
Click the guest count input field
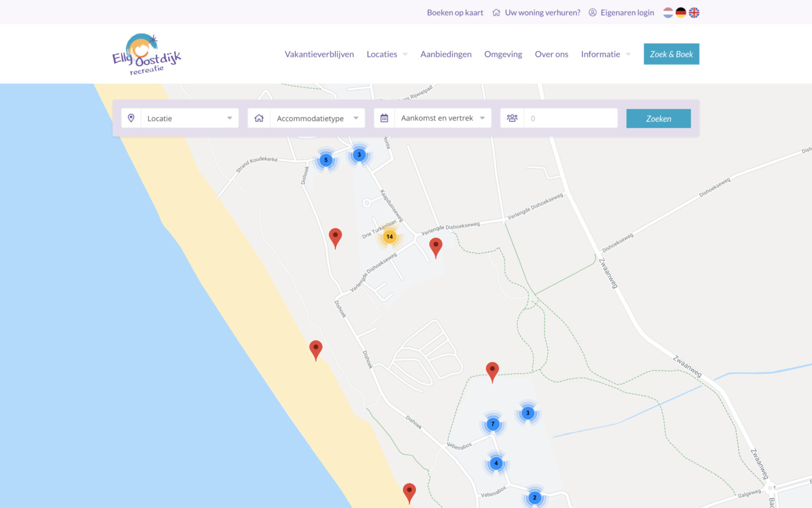[x=570, y=118]
